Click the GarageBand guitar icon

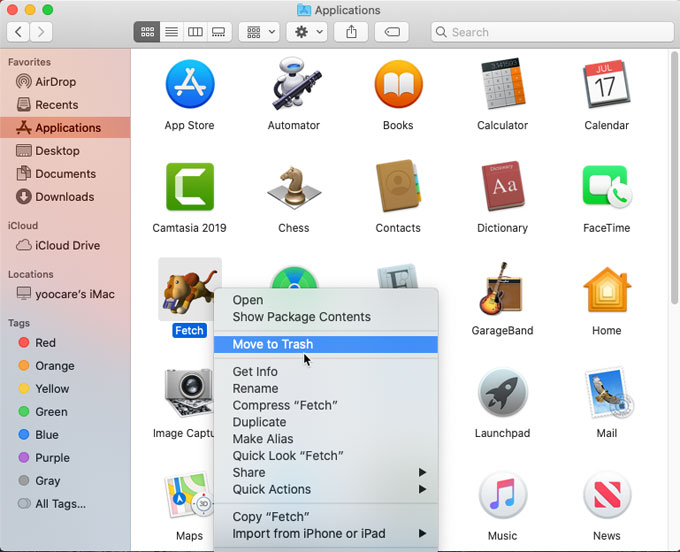[x=502, y=290]
